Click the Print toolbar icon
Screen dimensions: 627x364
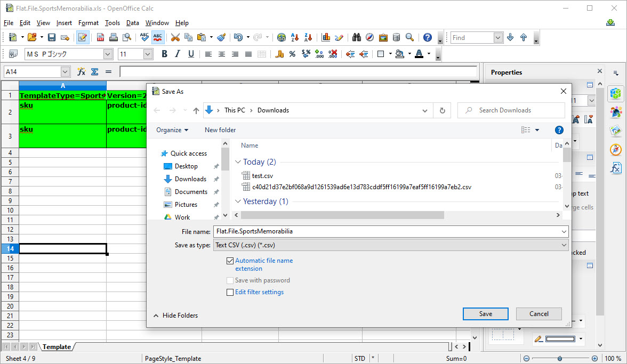pos(114,37)
